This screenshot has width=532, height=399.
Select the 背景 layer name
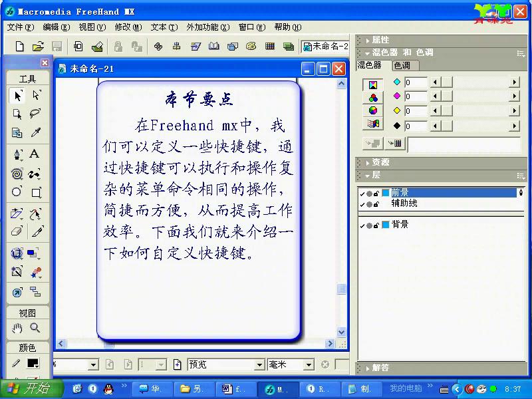[400, 225]
